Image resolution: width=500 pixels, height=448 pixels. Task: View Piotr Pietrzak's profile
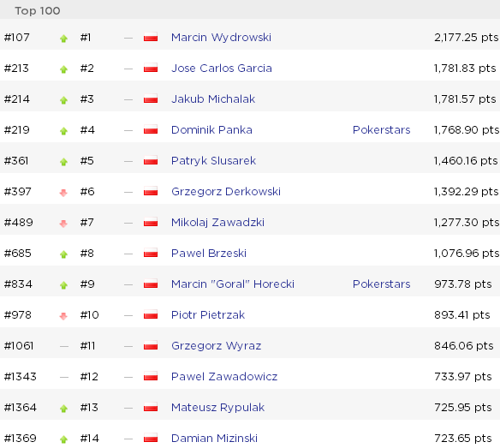[x=208, y=315]
